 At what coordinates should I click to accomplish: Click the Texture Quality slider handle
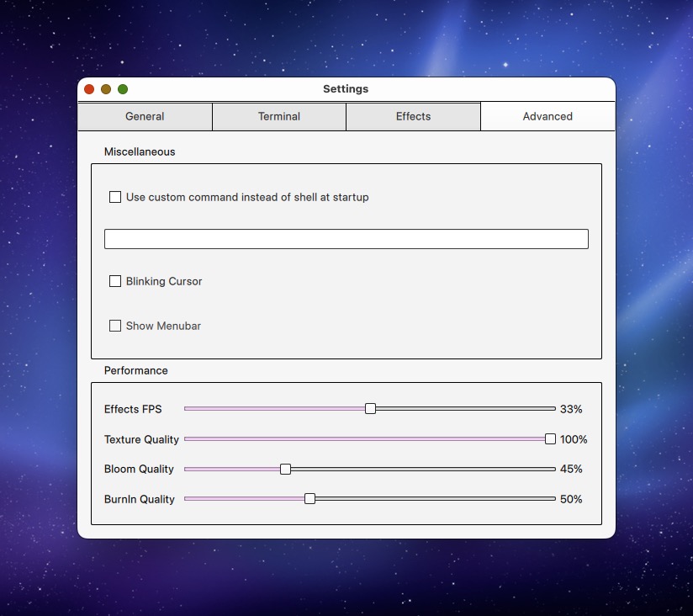(x=550, y=438)
